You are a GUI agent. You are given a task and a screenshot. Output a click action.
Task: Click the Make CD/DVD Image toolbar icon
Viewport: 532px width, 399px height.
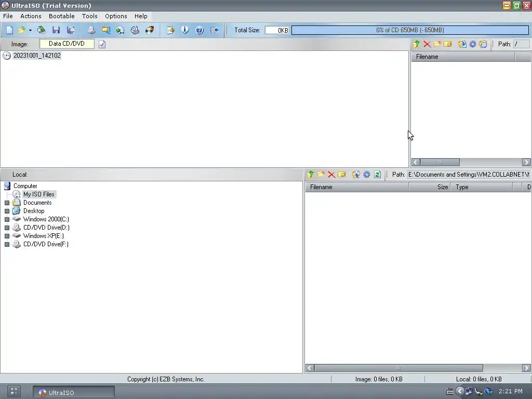pos(91,30)
